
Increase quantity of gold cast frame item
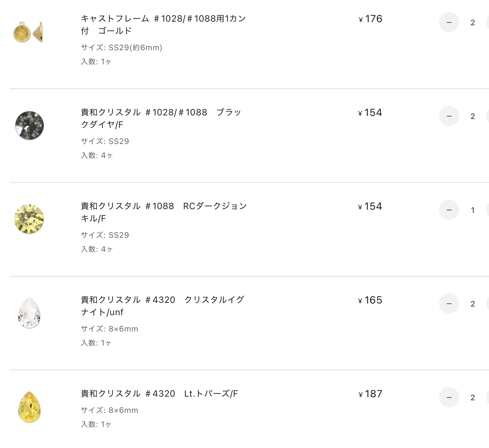coord(488,22)
